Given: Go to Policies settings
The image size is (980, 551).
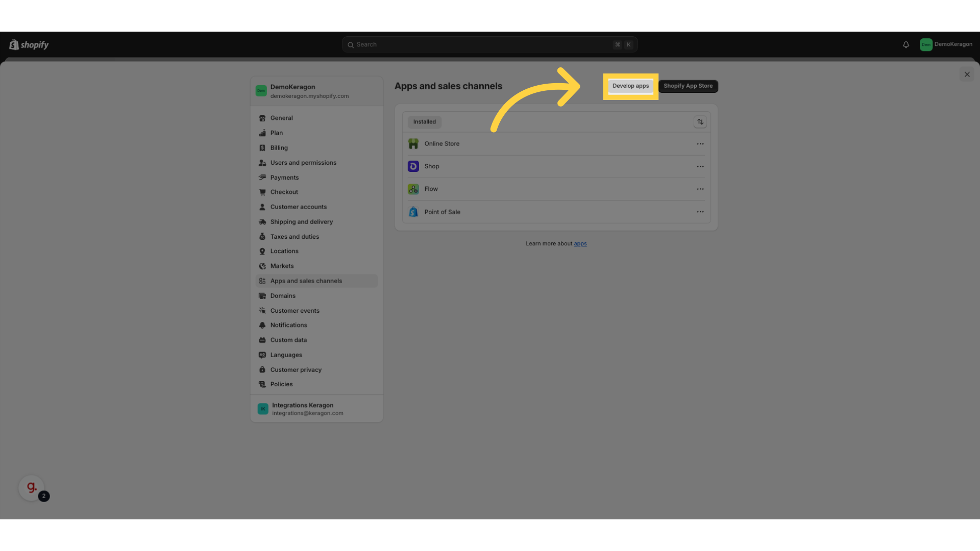Looking at the screenshot, I should point(316,385).
